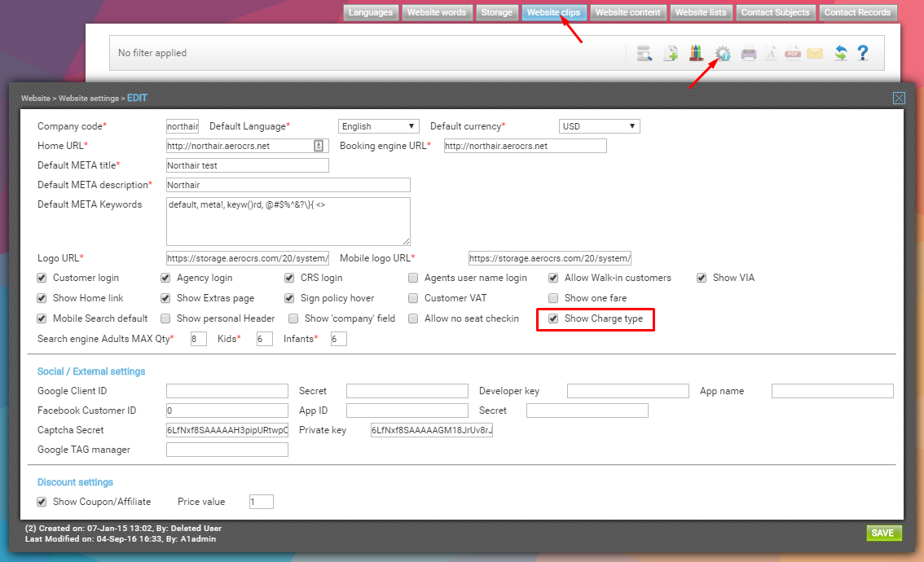Click the add new record icon
Viewport: 924px width, 562px height.
click(671, 54)
